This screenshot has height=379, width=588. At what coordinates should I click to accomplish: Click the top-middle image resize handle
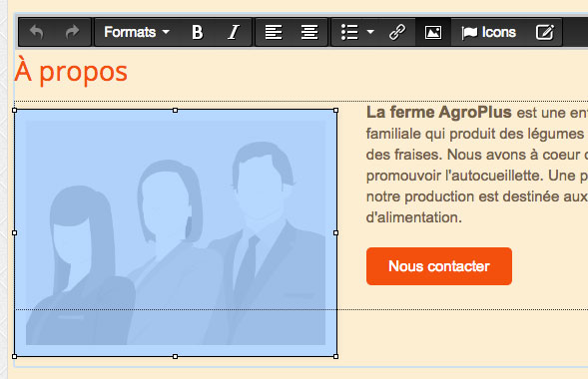(x=175, y=110)
